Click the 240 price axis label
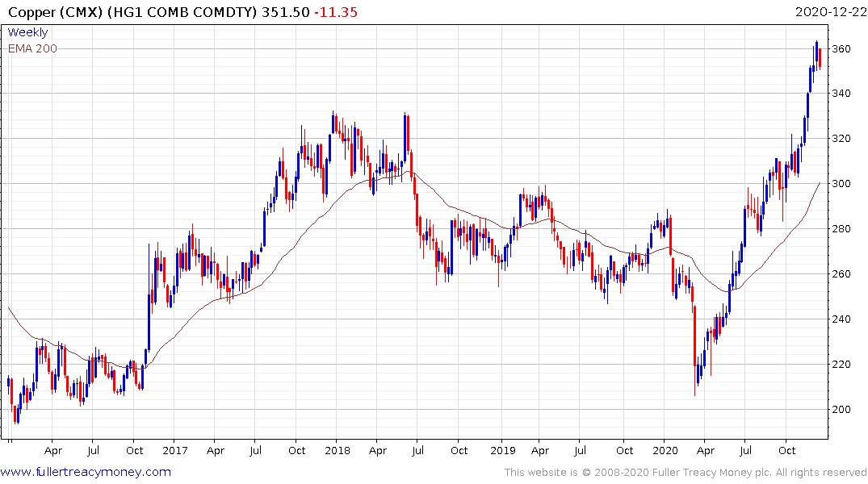Screen dimensions: 868x484 (841, 319)
